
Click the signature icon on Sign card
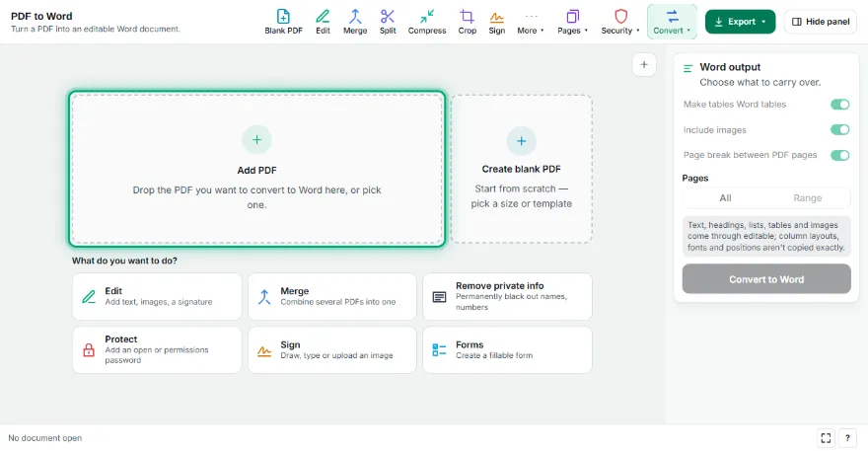tap(264, 351)
